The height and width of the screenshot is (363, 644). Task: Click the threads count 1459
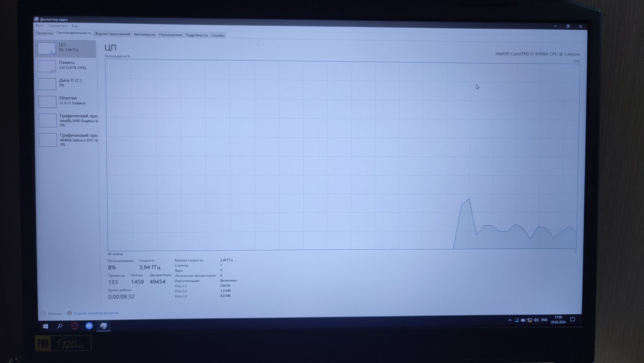pos(137,282)
